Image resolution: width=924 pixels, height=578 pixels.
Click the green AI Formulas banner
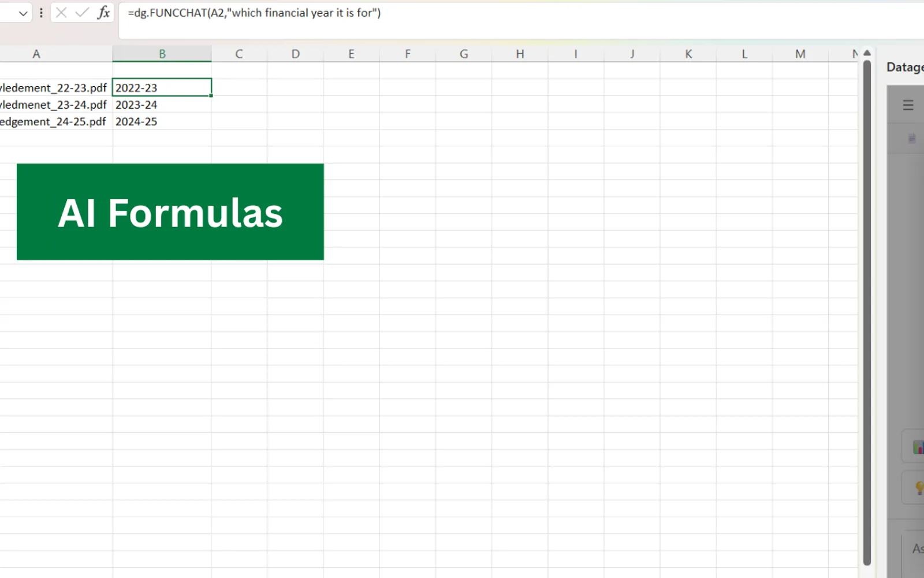[170, 212]
